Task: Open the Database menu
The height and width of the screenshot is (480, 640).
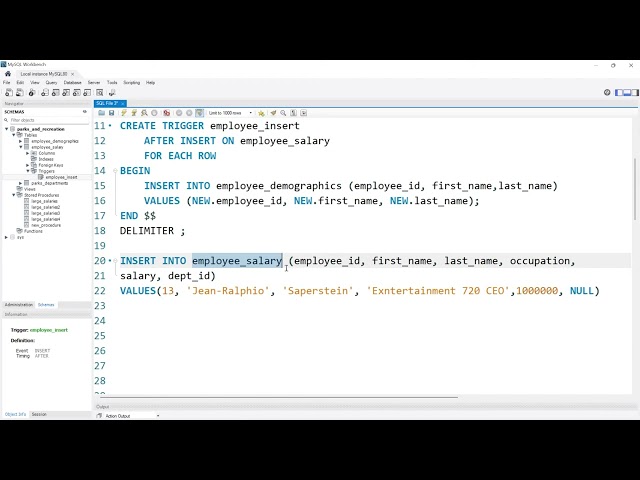Action: click(x=72, y=82)
